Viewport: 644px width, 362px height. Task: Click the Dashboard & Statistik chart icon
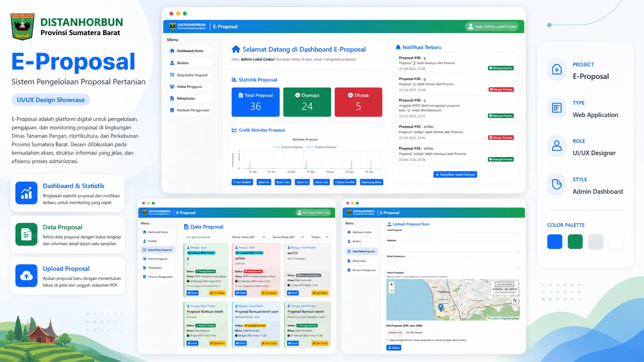[26, 193]
